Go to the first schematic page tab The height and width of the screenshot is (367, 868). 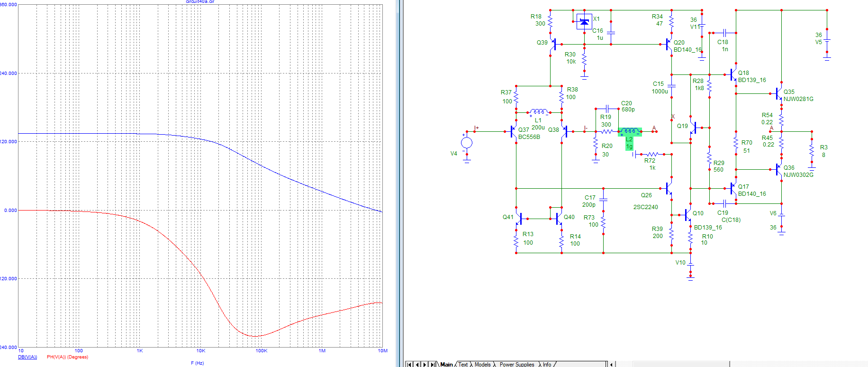click(x=410, y=364)
